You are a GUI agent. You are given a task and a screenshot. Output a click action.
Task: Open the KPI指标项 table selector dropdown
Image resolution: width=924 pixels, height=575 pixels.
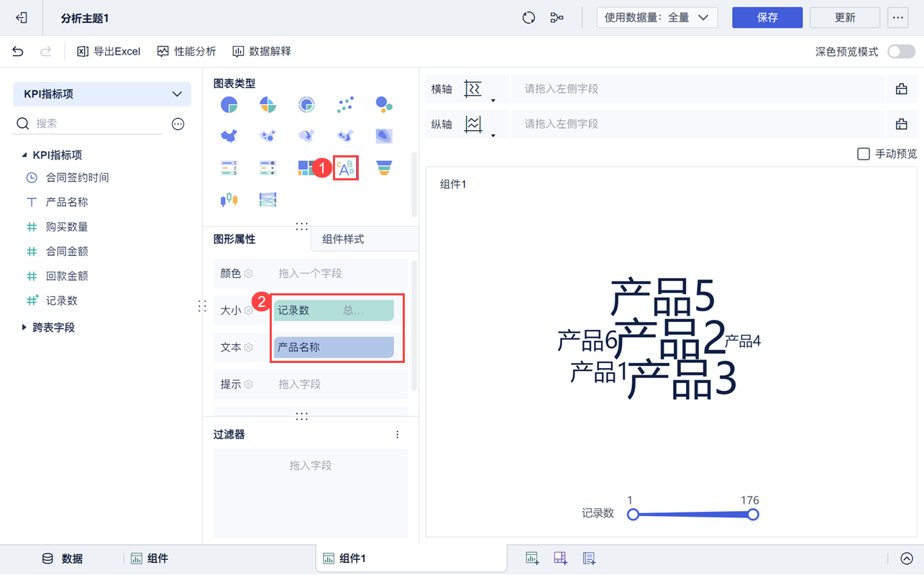(102, 94)
